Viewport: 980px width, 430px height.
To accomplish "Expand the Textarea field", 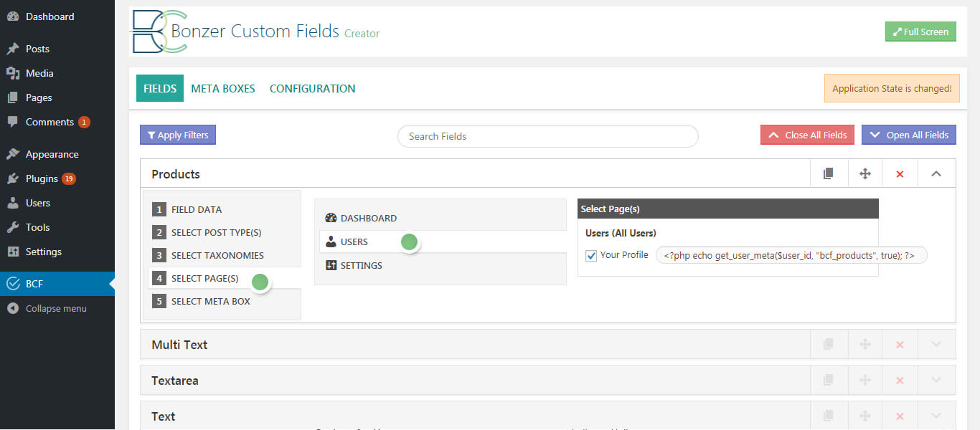I will point(936,380).
